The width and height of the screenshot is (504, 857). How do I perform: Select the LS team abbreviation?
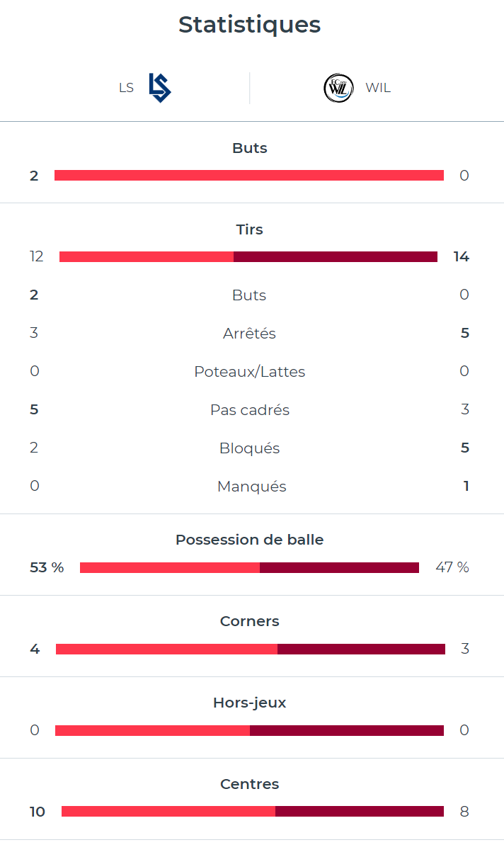click(126, 89)
